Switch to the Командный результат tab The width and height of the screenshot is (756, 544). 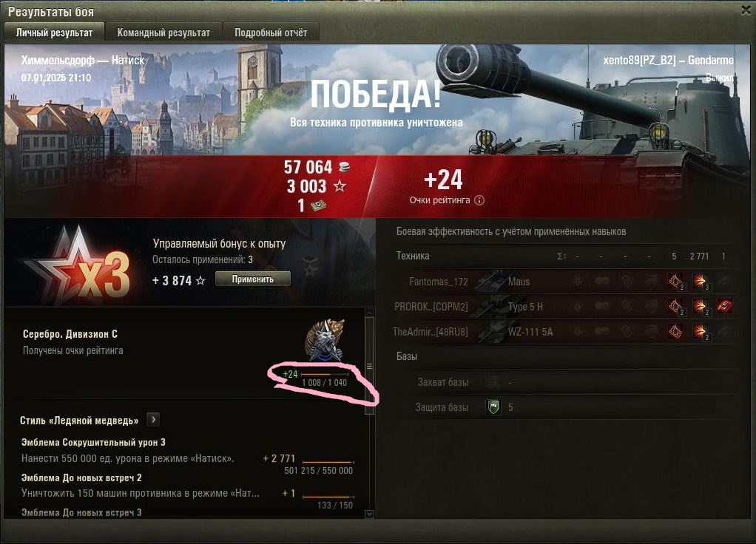coord(163,33)
